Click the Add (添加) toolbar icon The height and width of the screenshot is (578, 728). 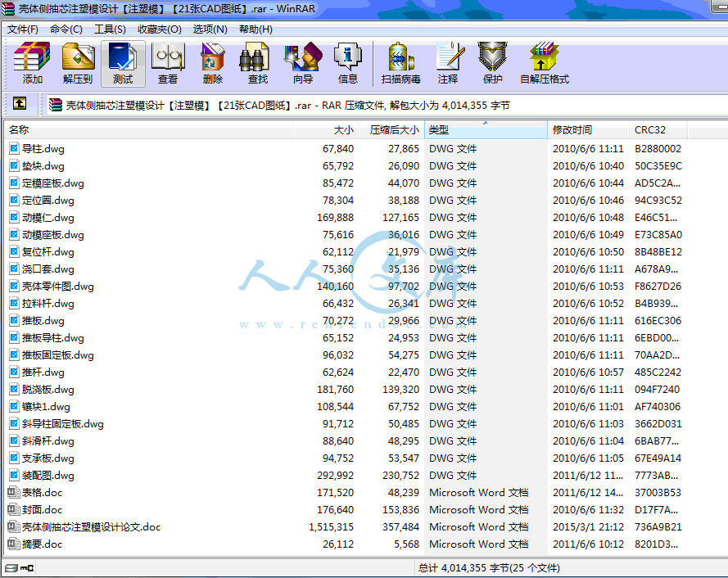tap(32, 64)
